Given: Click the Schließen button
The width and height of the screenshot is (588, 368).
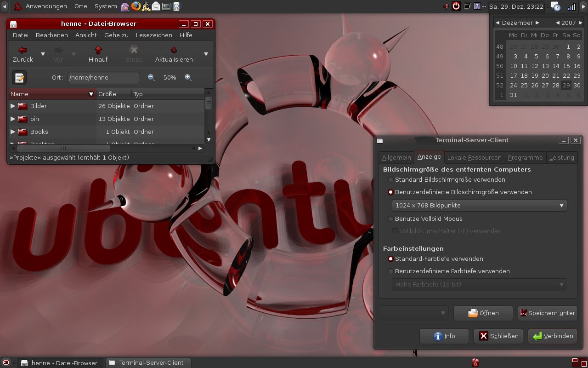Looking at the screenshot, I should (498, 336).
